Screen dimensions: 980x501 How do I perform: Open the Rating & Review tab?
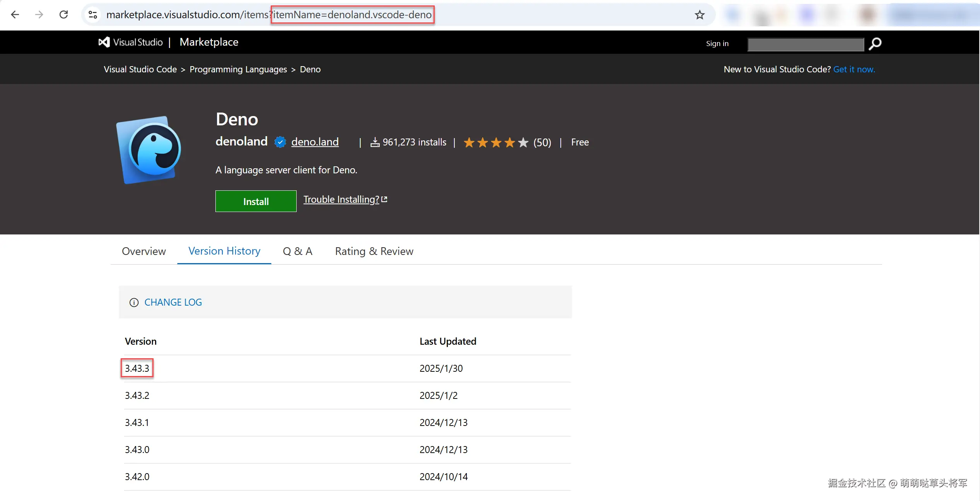point(374,251)
